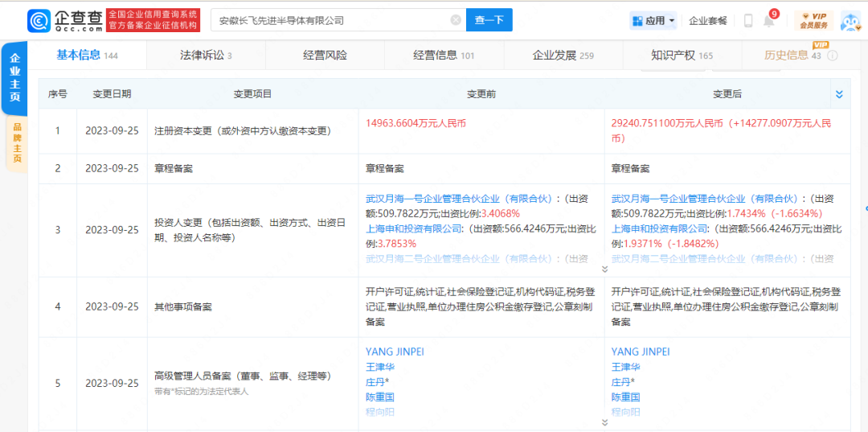Open 王津华 link in 变更前 column
The image size is (868, 432).
(x=380, y=367)
